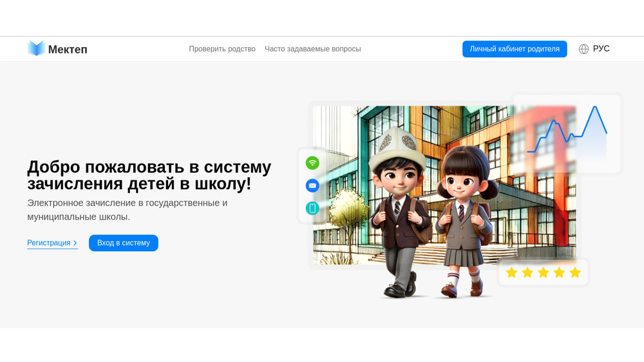Click the Вход в систему button
644x362 pixels.
(x=124, y=243)
